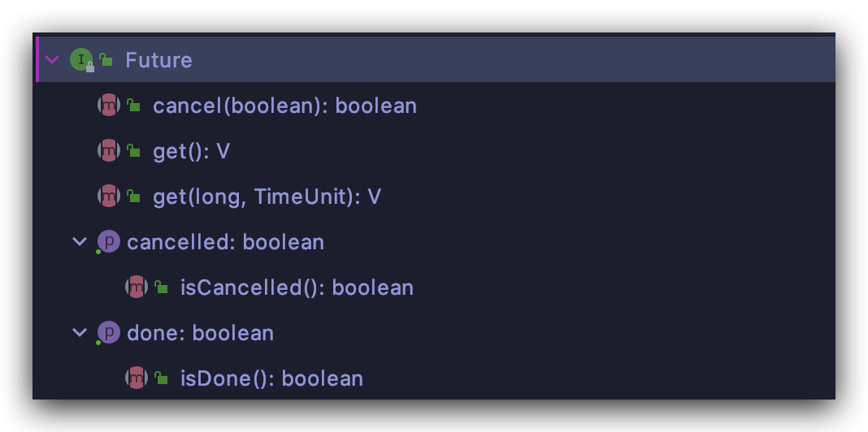This screenshot has width=868, height=432.
Task: Select the isDone(): boolean entry
Action: (x=271, y=378)
